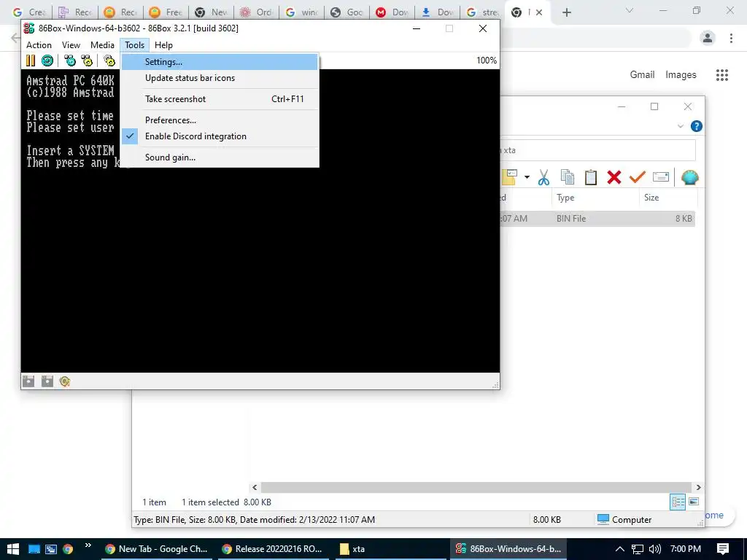Open the volume tray icon
Viewport: 747px width, 560px height.
[x=654, y=549]
